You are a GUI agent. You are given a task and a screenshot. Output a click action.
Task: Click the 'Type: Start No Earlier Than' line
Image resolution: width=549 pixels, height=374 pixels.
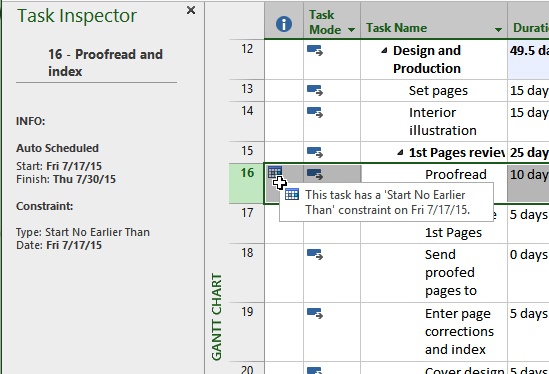[x=83, y=232]
